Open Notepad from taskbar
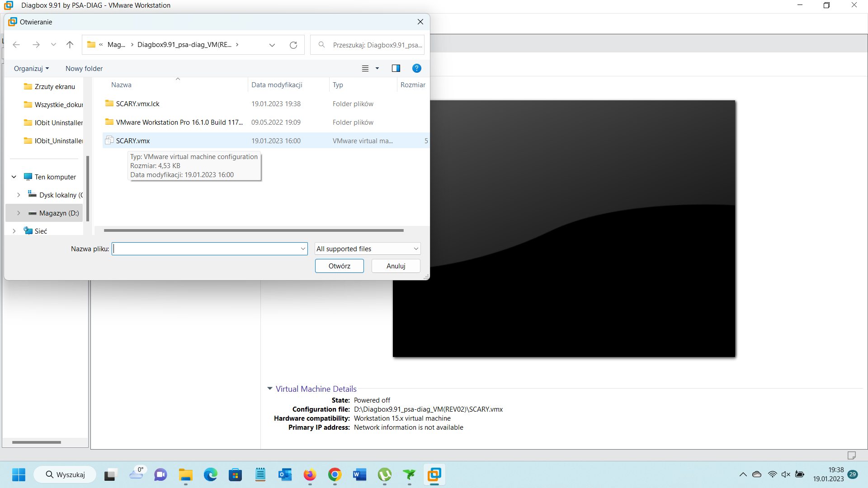This screenshot has height=488, width=868. coord(260,474)
